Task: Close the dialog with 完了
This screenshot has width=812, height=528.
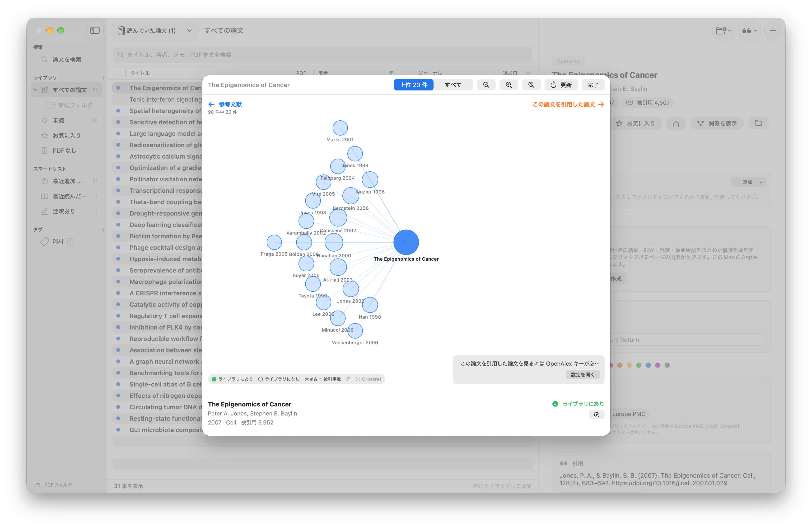Action: pos(593,85)
